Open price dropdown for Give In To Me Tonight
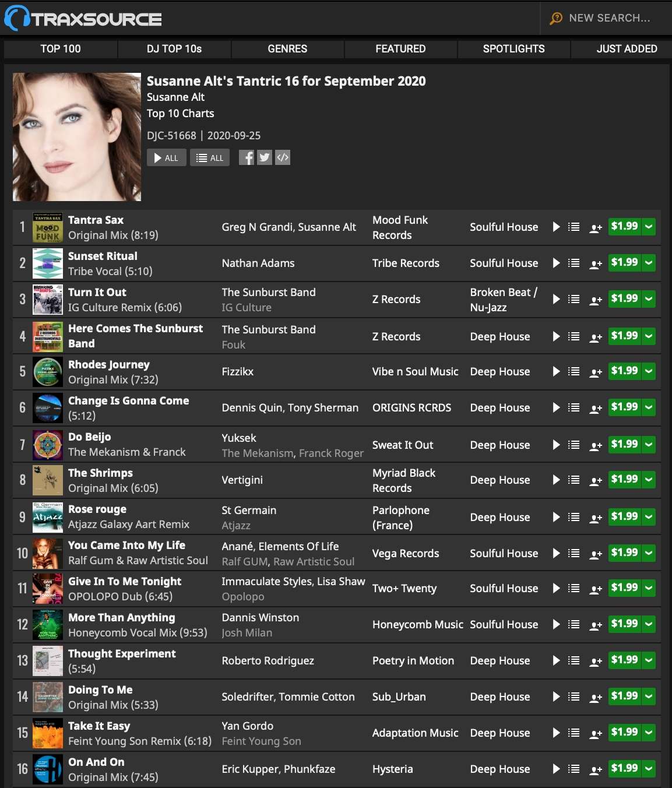672x788 pixels. tap(649, 588)
